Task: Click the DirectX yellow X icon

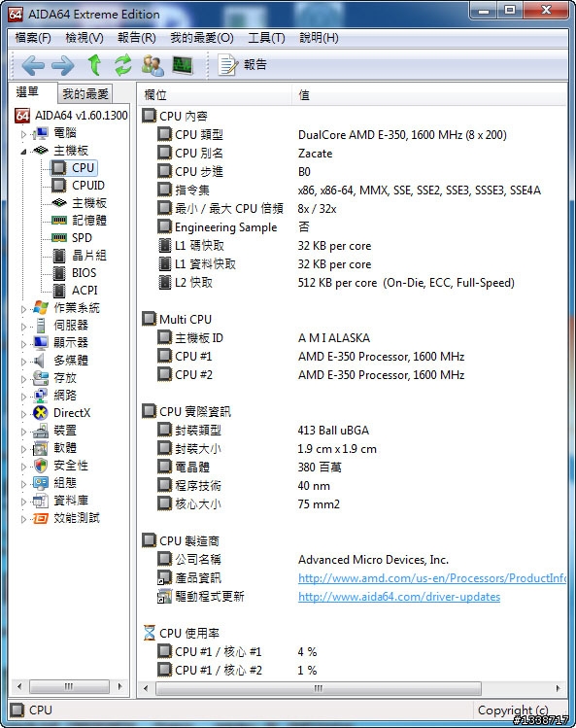Action: pos(41,413)
